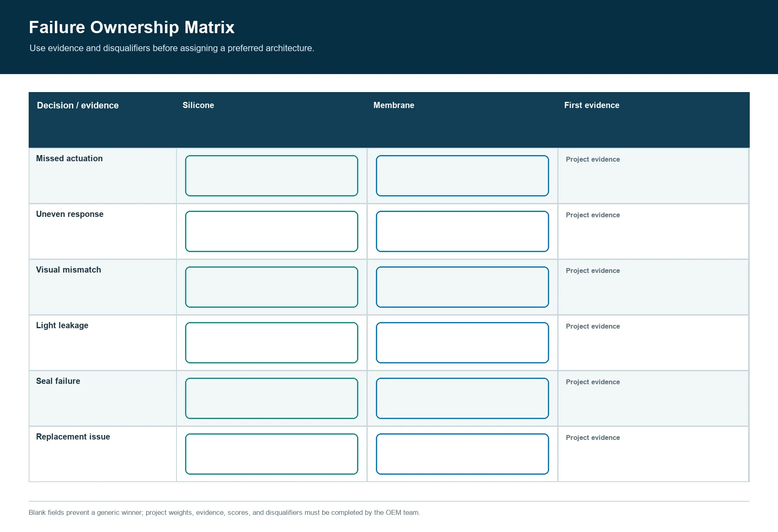Focus the Silicone field for Replacement issue

tap(271, 454)
